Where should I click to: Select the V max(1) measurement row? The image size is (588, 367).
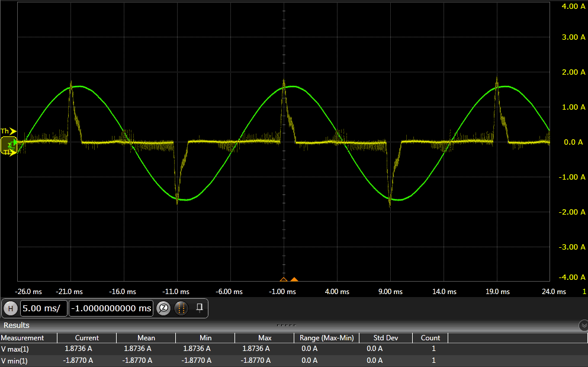click(15, 349)
